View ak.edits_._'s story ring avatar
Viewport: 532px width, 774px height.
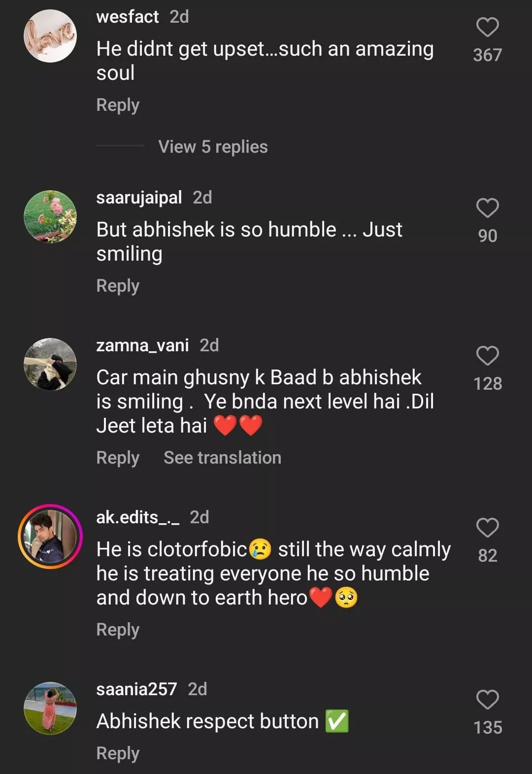pyautogui.click(x=50, y=537)
